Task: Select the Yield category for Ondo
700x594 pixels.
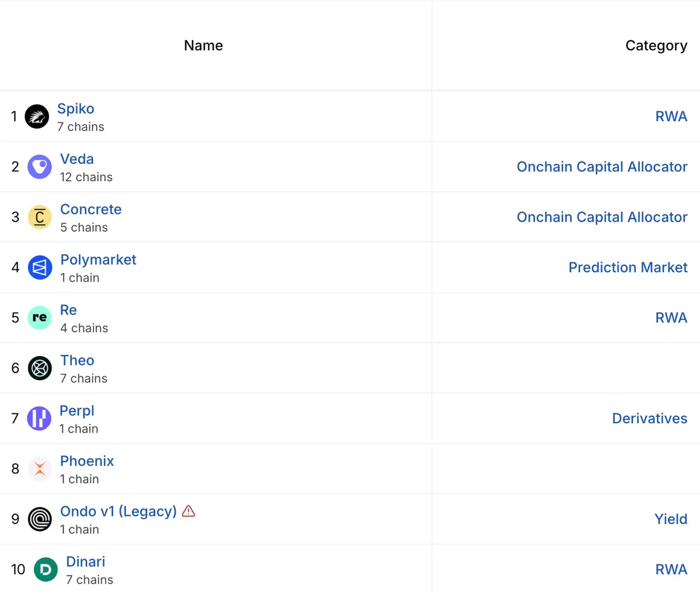Action: (x=671, y=519)
